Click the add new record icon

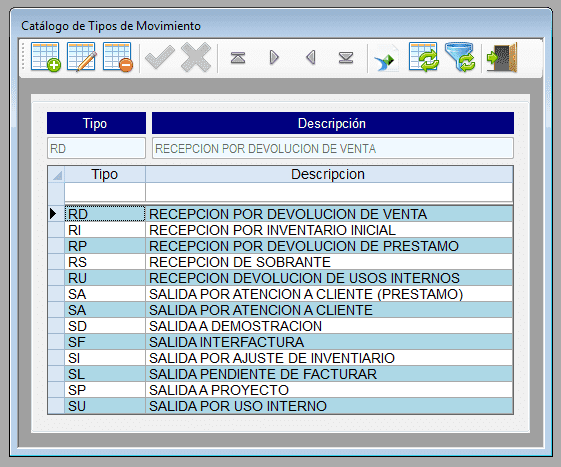[46, 57]
